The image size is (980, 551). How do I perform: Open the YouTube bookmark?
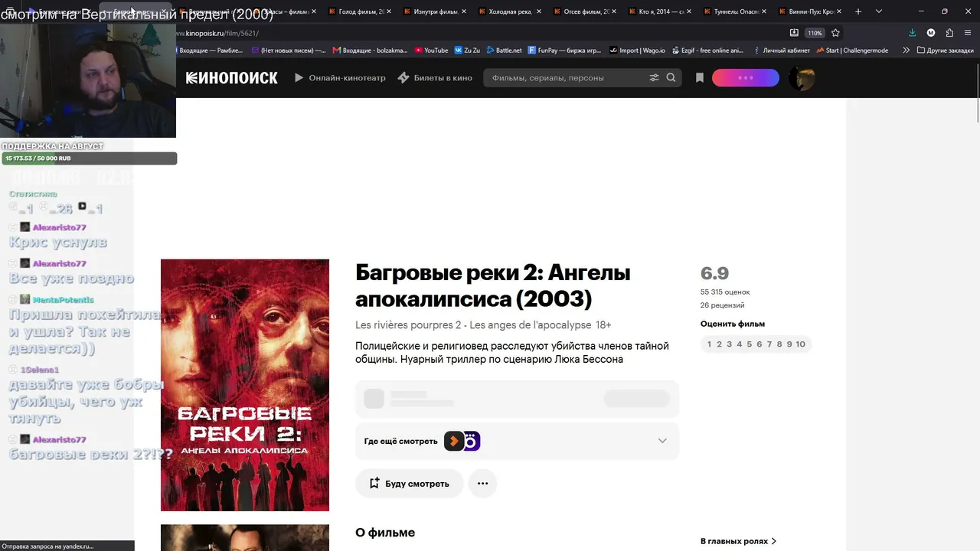coord(432,51)
